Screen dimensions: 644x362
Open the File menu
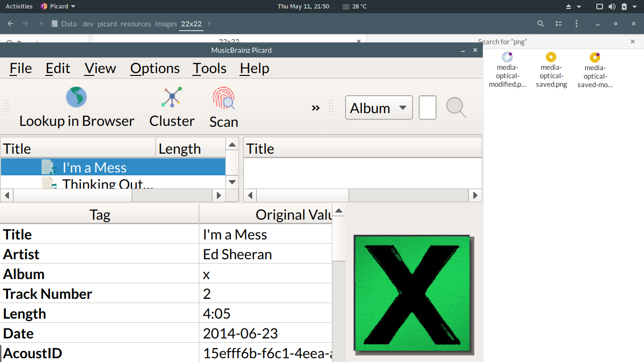[21, 68]
